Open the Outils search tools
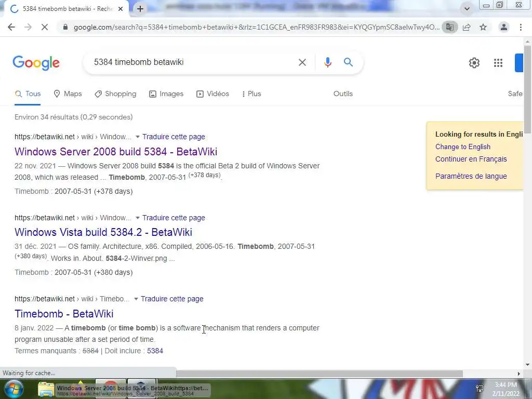The height and width of the screenshot is (399, 532). [343, 94]
